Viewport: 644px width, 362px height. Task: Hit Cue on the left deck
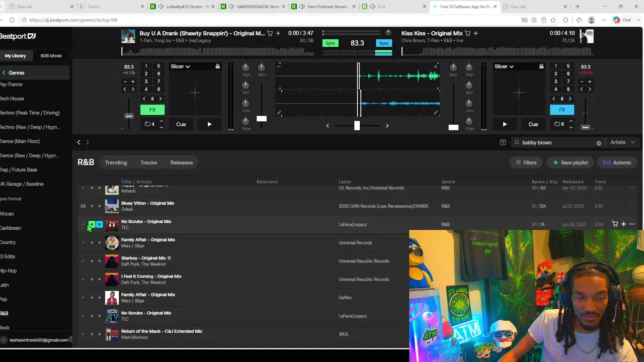tap(181, 124)
